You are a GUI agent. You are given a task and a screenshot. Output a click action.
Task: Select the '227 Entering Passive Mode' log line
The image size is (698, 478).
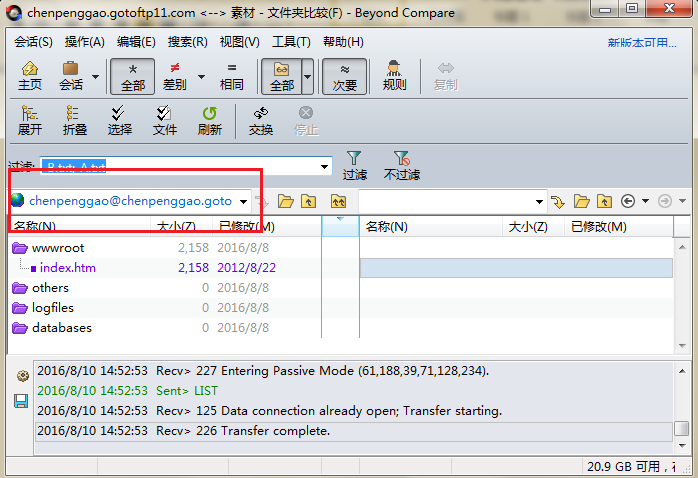pos(354,371)
